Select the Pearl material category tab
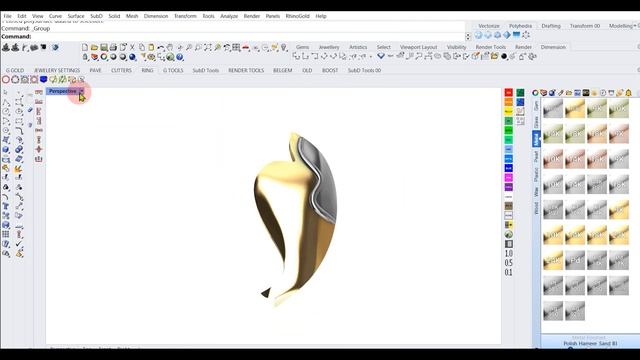The height and width of the screenshot is (360, 640). point(536,156)
